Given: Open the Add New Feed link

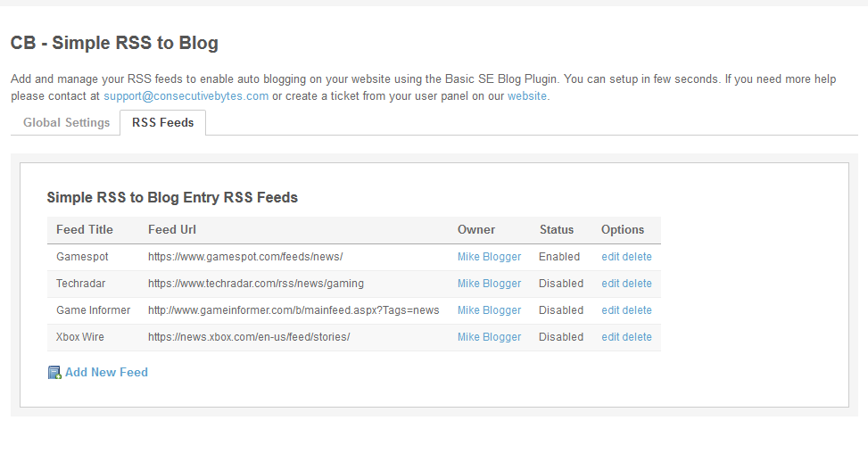Looking at the screenshot, I should click(x=106, y=373).
